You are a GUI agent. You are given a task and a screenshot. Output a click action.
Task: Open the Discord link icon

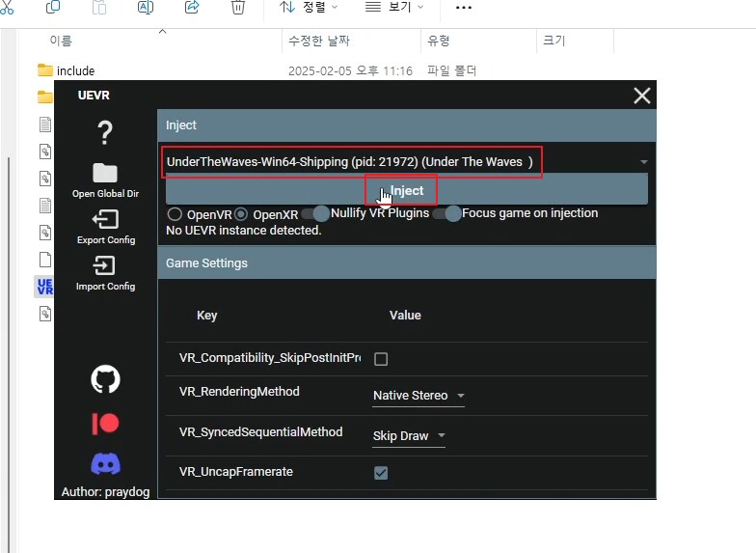106,463
